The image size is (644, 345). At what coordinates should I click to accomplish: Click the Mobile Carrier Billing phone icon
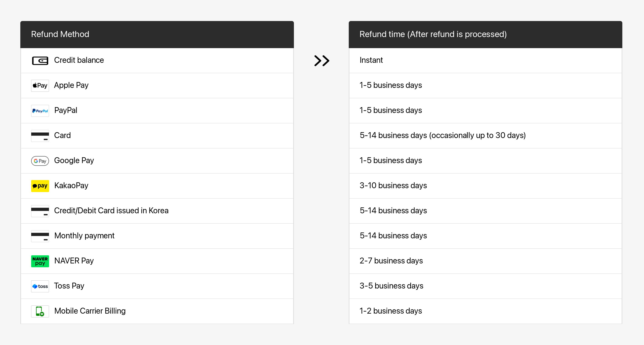coord(40,311)
